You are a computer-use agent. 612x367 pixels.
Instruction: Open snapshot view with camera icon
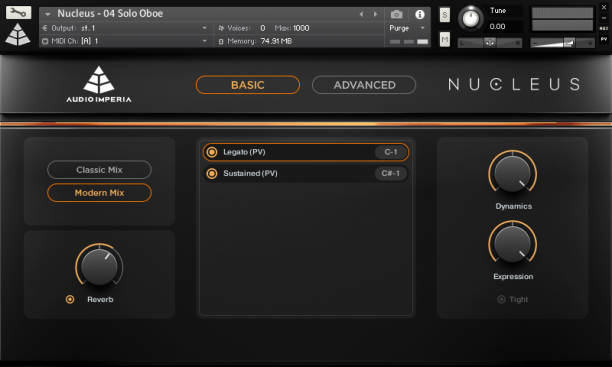click(x=396, y=14)
